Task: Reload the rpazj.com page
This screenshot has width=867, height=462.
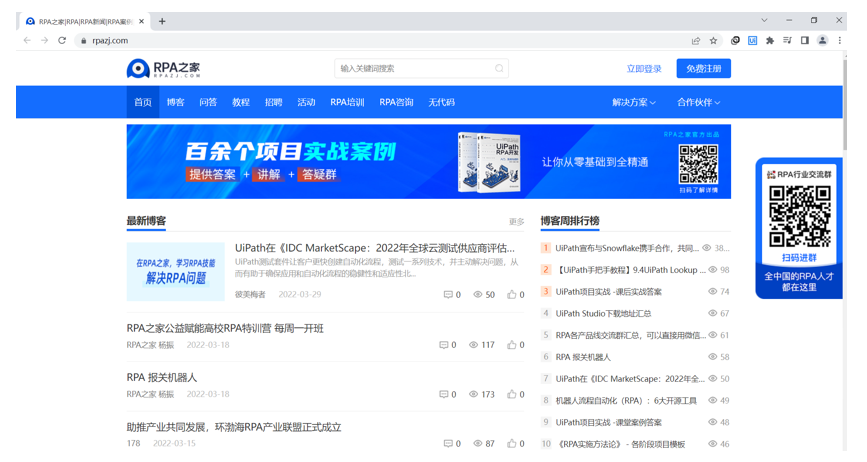Action: (x=62, y=40)
